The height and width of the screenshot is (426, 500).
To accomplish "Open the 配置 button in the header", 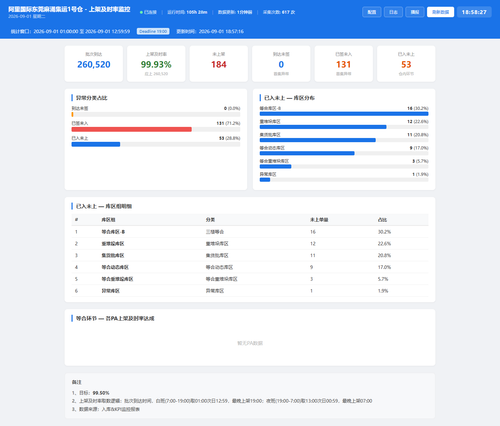I will 372,12.
